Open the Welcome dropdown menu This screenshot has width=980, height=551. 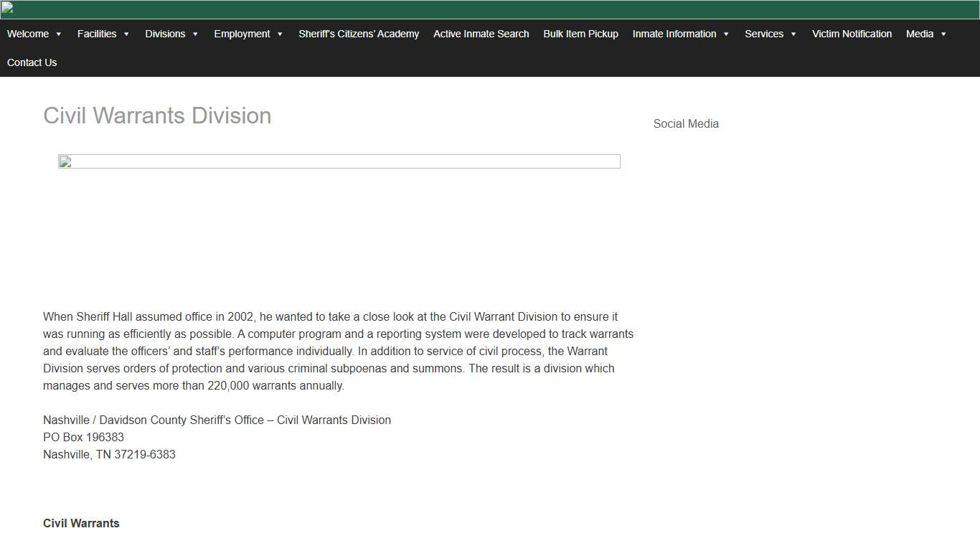pos(29,34)
